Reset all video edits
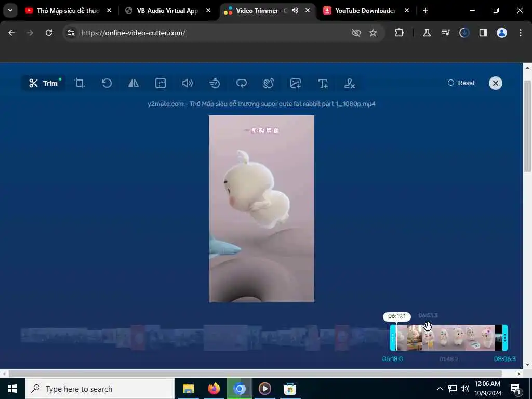This screenshot has width=532, height=399. (x=461, y=83)
